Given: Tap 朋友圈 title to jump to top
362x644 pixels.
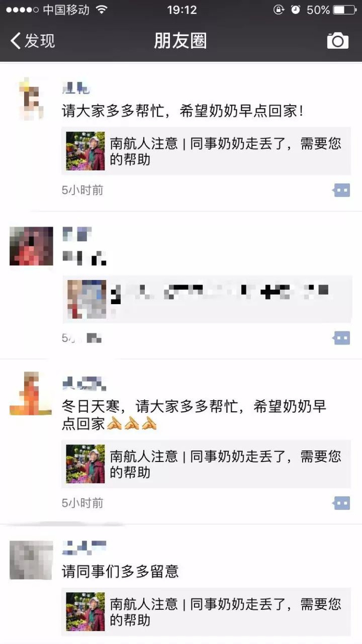Looking at the screenshot, I should (x=180, y=41).
